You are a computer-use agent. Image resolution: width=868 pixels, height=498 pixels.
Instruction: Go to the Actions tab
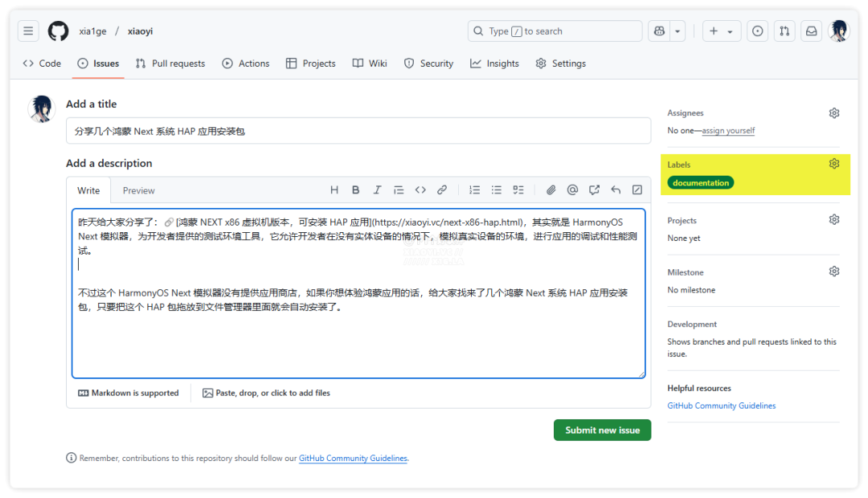(x=246, y=63)
